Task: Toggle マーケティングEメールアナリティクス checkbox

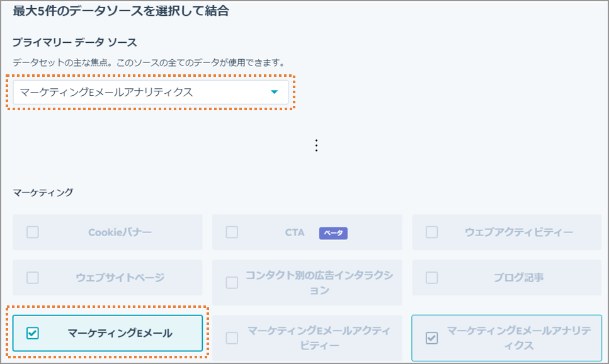Action: pos(432,338)
